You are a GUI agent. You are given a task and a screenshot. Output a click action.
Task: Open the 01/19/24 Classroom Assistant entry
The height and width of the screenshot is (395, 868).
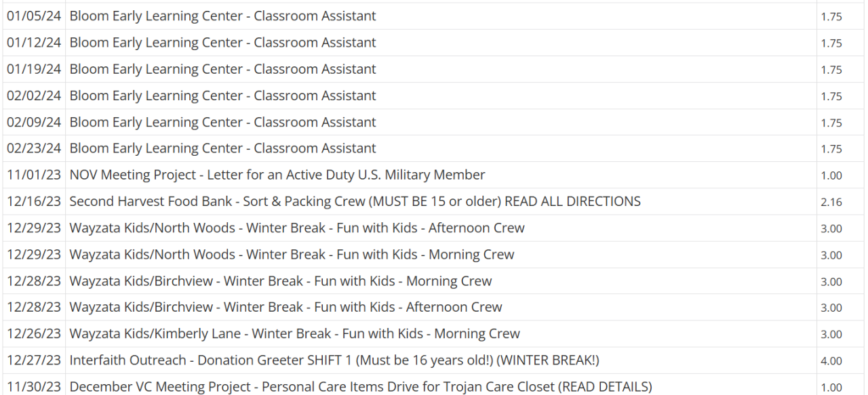coord(222,69)
